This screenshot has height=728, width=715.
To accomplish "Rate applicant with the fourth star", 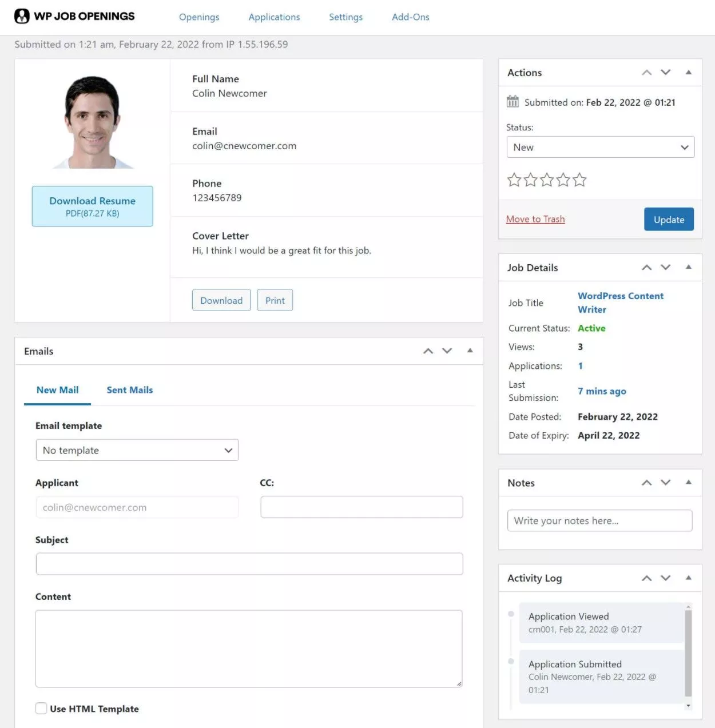I will (x=563, y=180).
